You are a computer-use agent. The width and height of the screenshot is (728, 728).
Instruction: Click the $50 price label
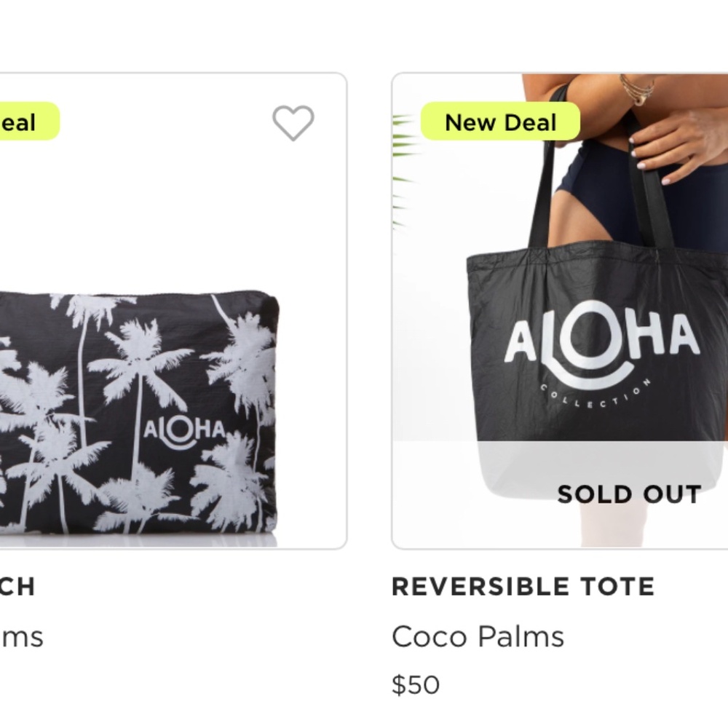click(x=415, y=684)
